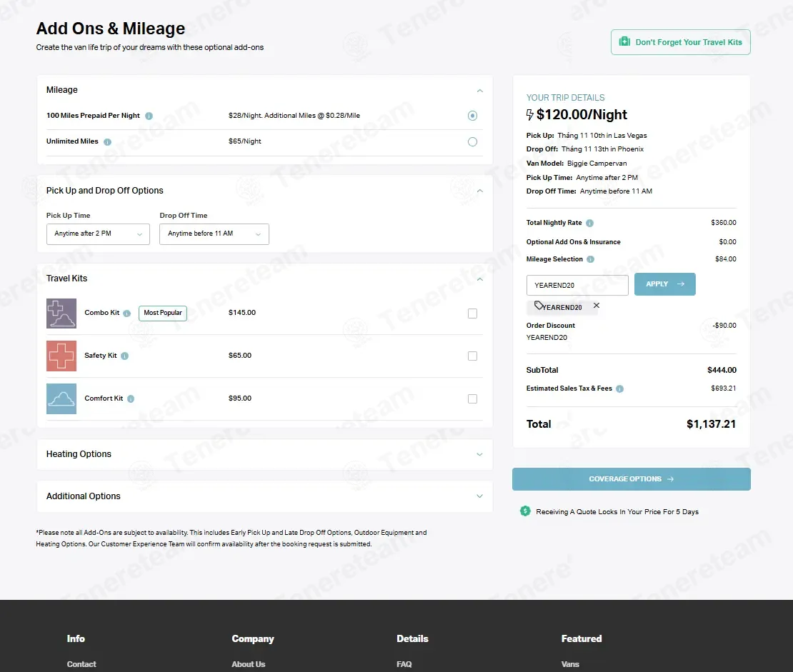793x672 pixels.
Task: Click the -$90.00 order discount value
Action: (x=724, y=326)
